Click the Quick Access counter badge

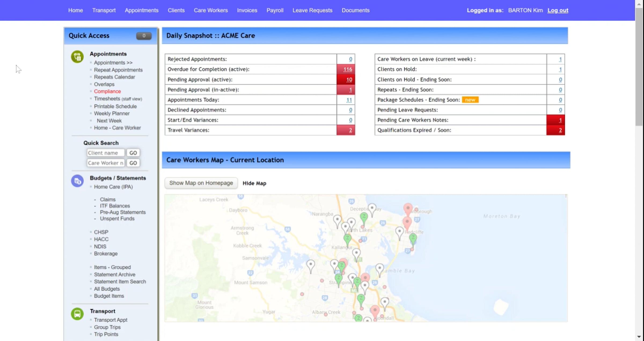[144, 36]
